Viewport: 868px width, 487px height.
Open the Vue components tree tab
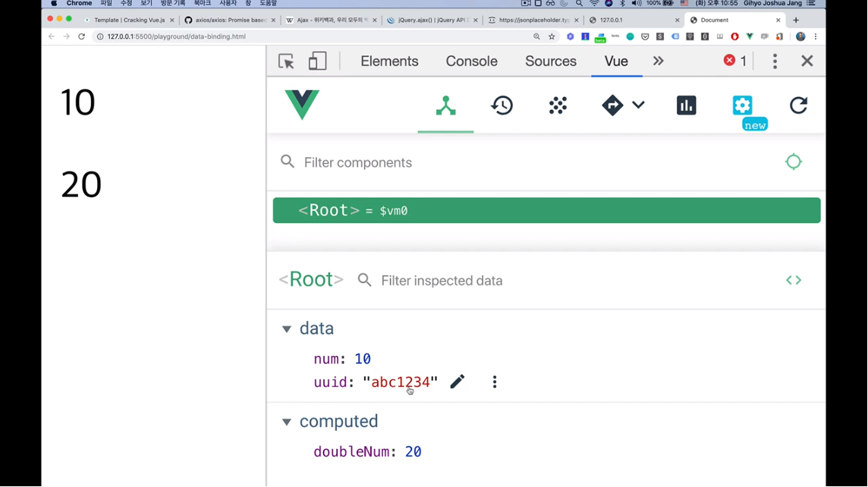[x=445, y=106]
